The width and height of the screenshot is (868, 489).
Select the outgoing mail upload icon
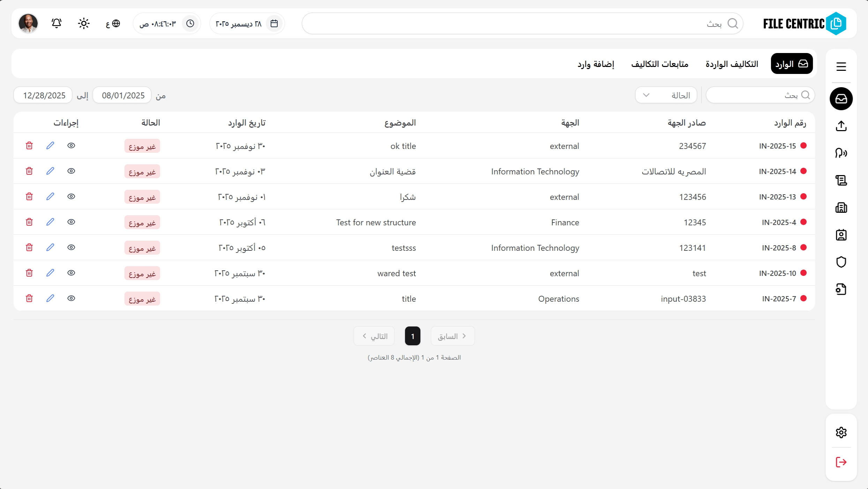(841, 126)
